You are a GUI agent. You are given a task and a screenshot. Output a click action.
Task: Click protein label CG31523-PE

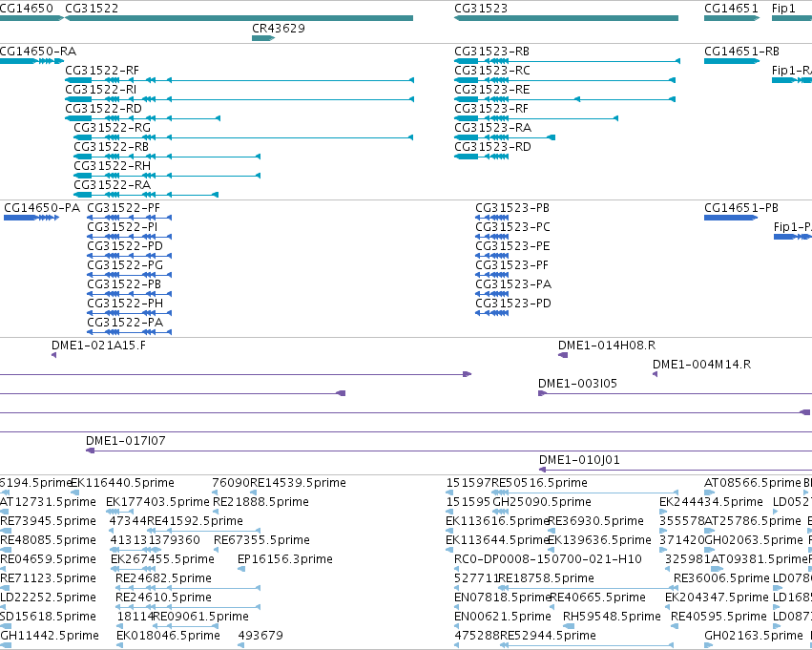(x=512, y=246)
